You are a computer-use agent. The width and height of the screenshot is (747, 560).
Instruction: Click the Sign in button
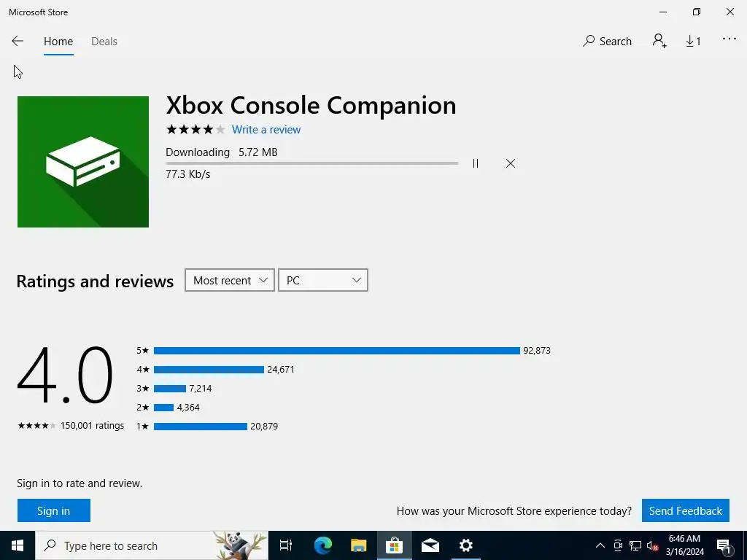[54, 510]
